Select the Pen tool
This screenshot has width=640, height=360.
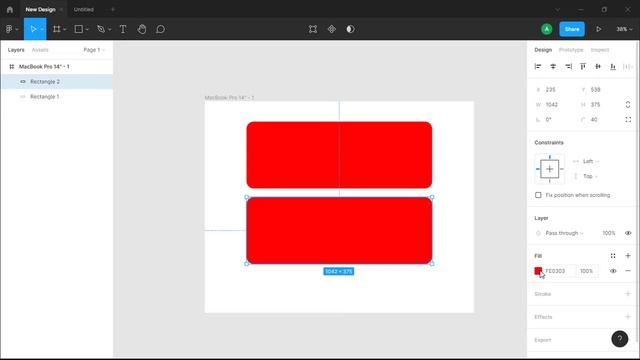[x=101, y=29]
